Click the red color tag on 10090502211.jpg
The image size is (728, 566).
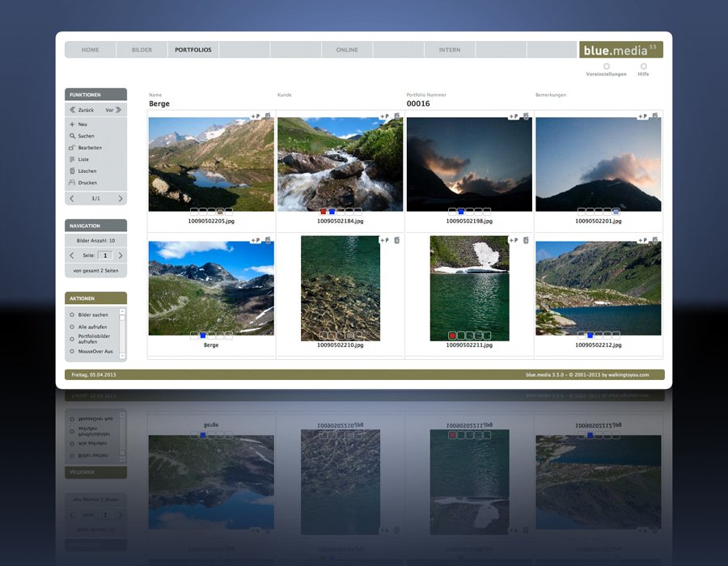pos(452,336)
